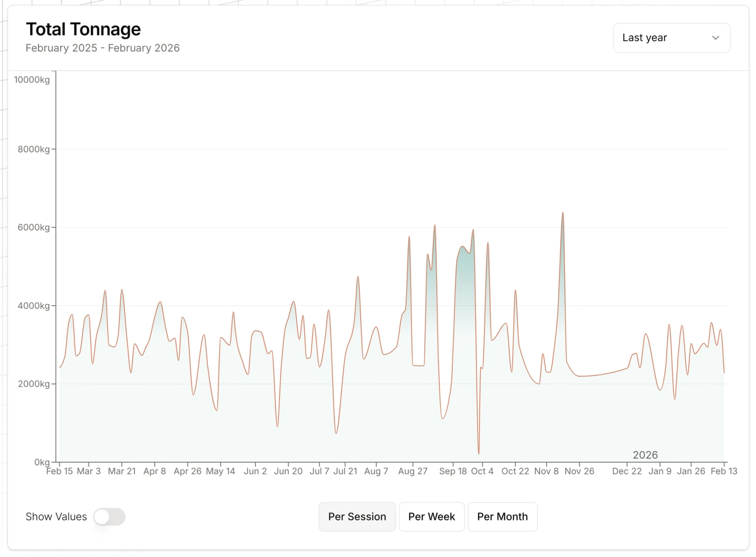The width and height of the screenshot is (756, 557).
Task: Click the 2026 year marker on chart
Action: (x=645, y=455)
